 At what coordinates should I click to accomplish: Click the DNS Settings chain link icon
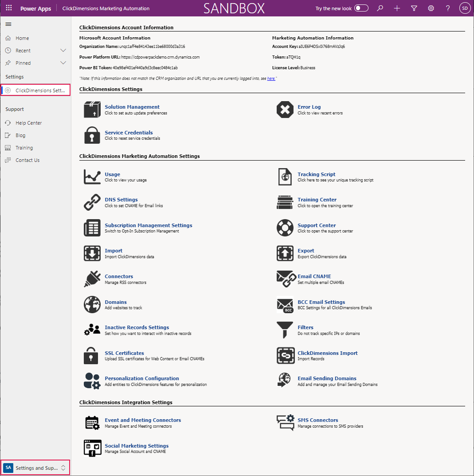point(92,202)
